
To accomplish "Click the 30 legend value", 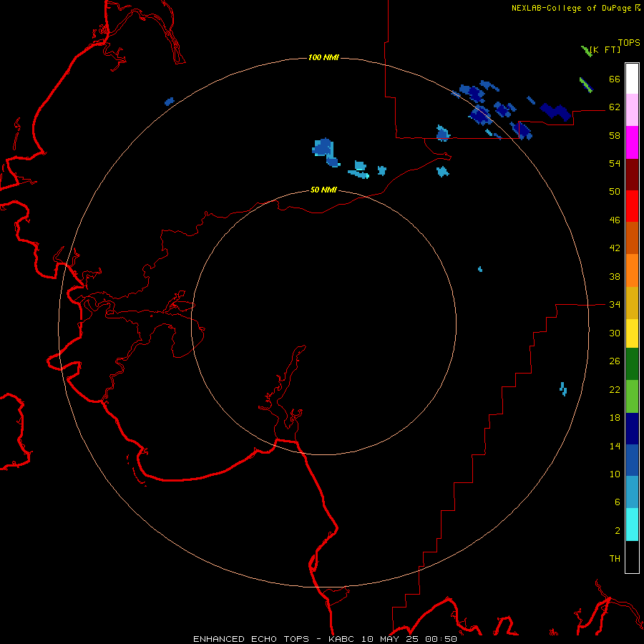I will (x=615, y=333).
